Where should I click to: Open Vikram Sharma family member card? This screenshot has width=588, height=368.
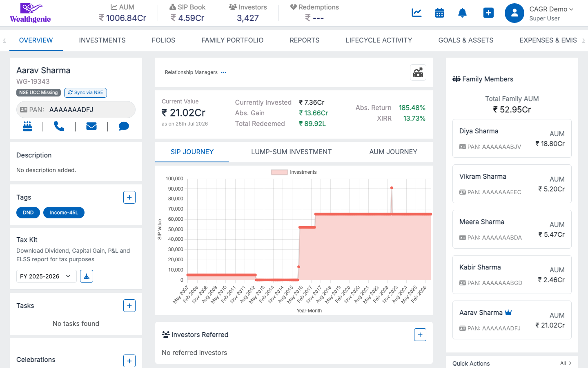point(512,184)
